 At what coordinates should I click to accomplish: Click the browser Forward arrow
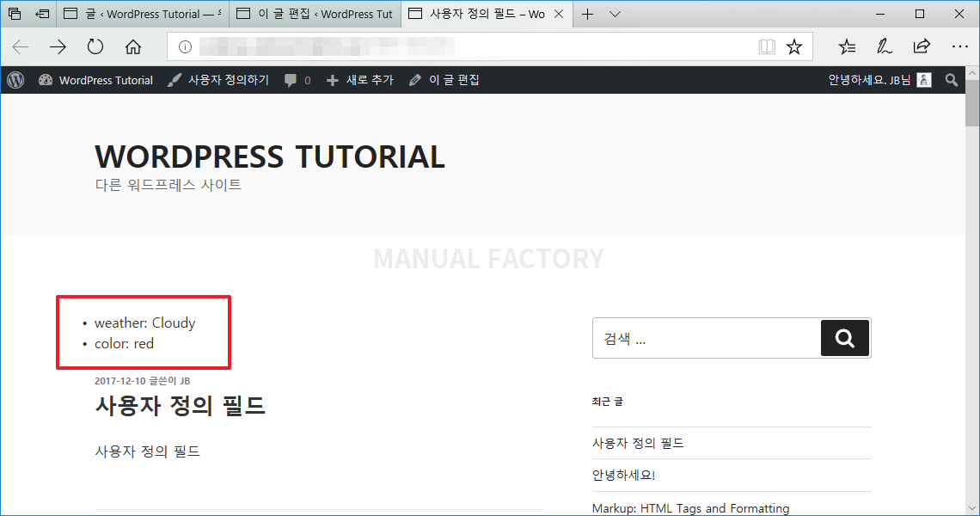58,47
